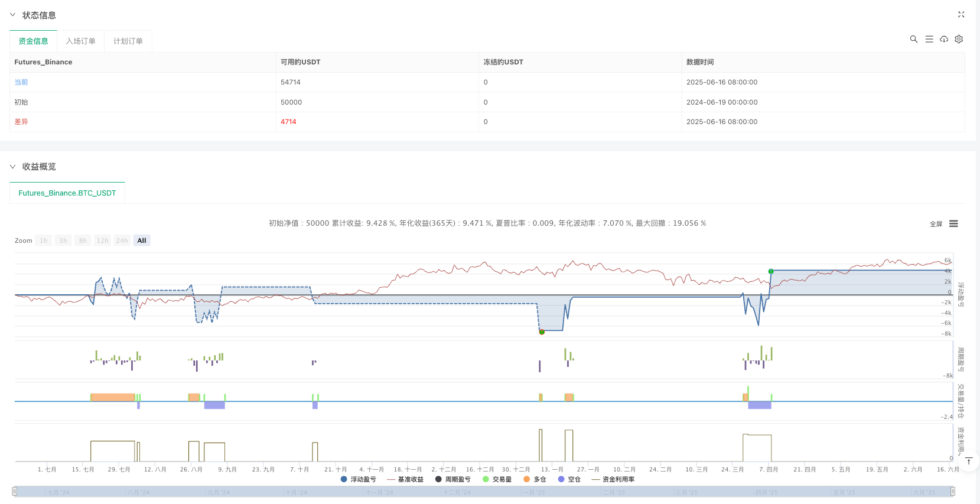Click the collapse-arrows icon at top right
Viewport: 980px width, 504px height.
point(961,15)
